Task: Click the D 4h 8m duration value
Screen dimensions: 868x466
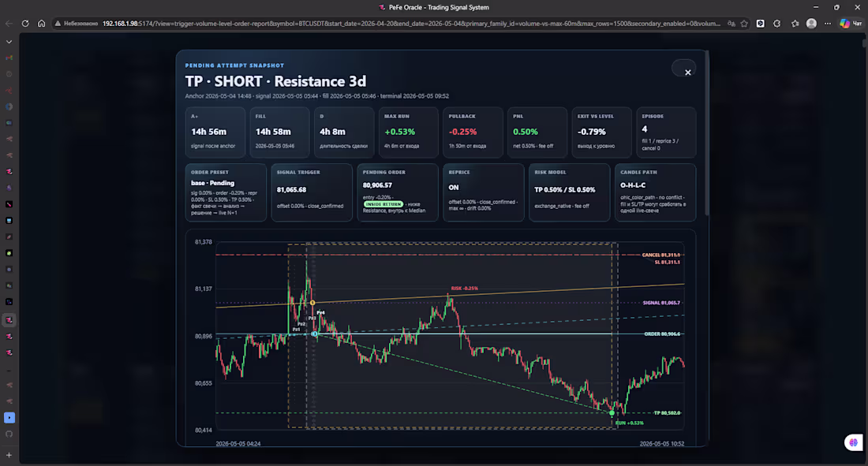Action: (332, 132)
